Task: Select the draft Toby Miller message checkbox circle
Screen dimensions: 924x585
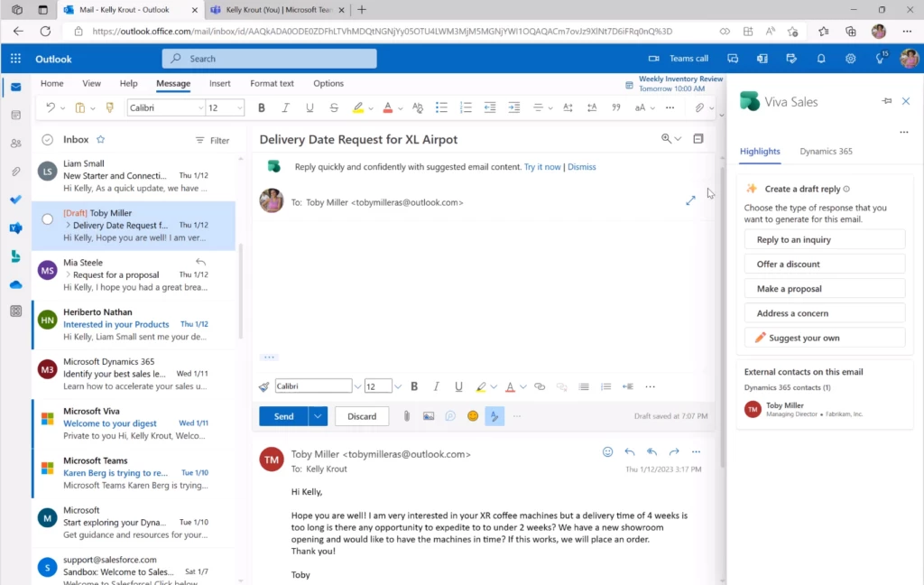Action: [x=48, y=218]
